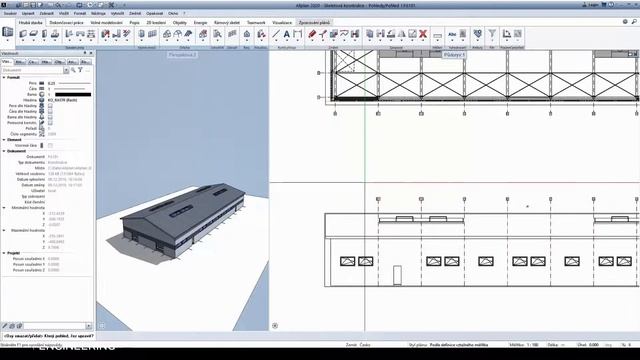Pin the Properties palette
The image size is (640, 360).
pos(85,53)
